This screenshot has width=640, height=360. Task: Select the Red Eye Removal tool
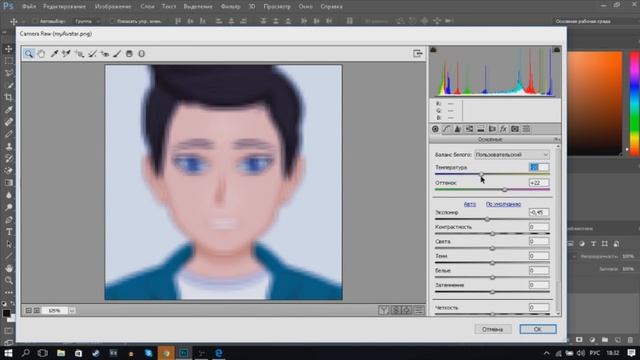(x=105, y=54)
